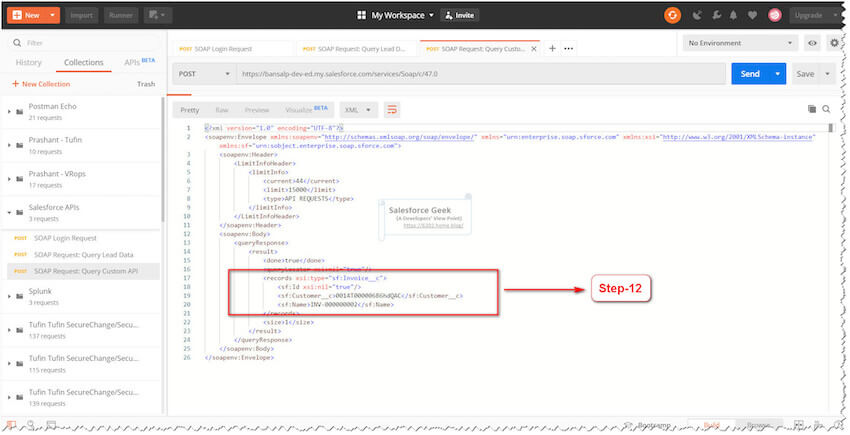850x435 pixels.
Task: Click the new window icon dropdown
Action: point(157,15)
